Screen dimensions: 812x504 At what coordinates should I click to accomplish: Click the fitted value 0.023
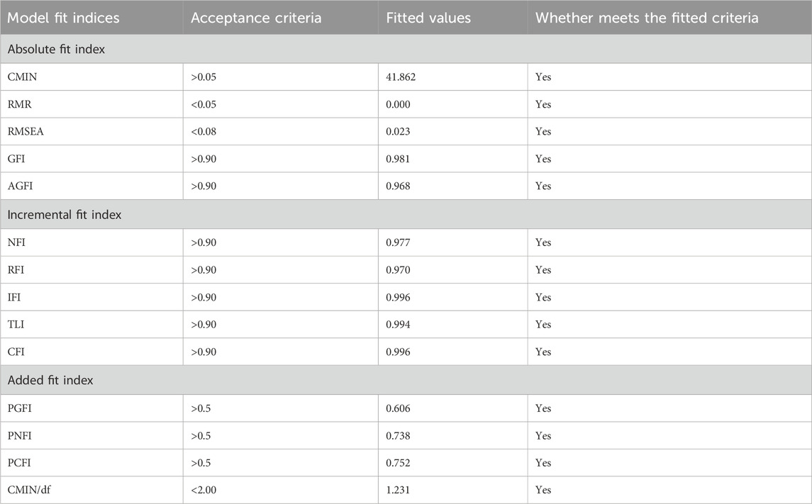[399, 132]
